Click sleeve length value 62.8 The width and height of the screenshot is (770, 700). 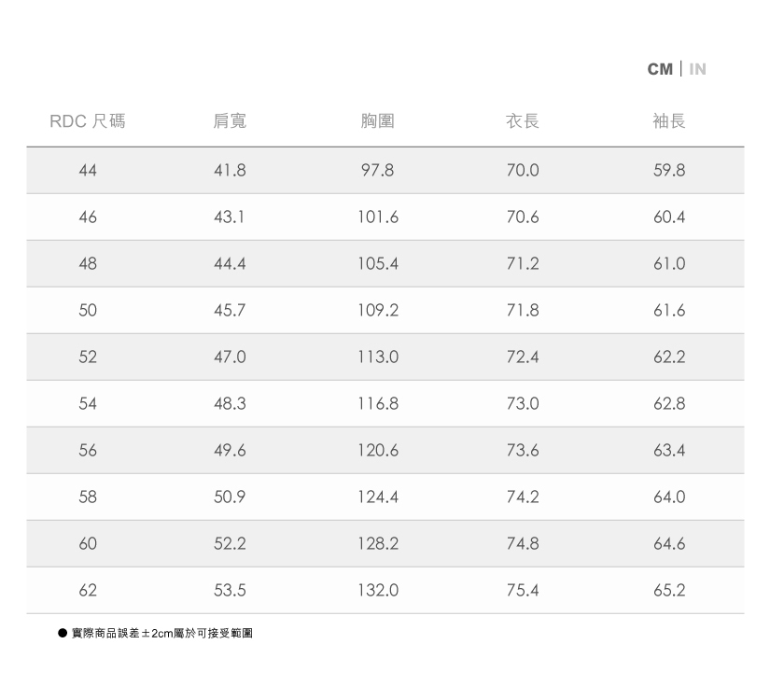tap(669, 404)
